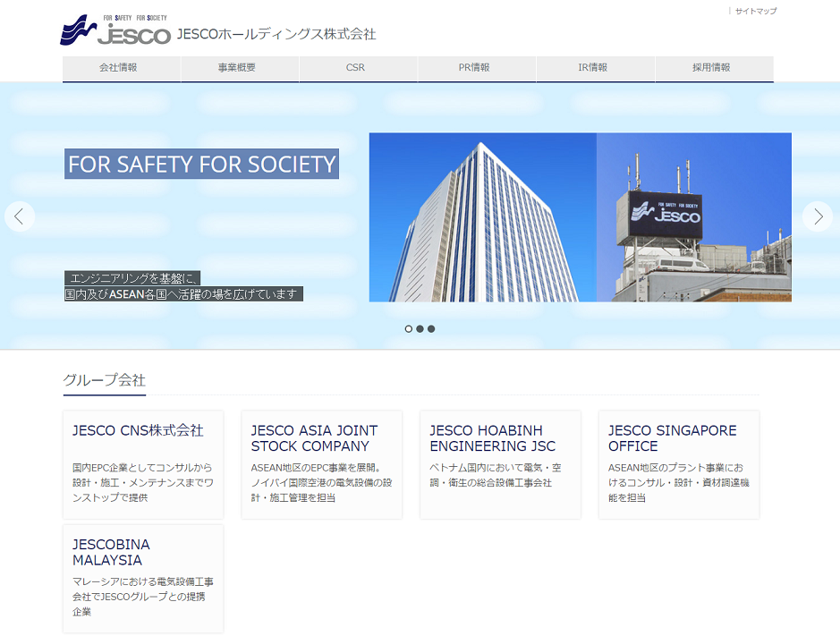
Task: Click the white skyscraper building photo
Action: [x=483, y=217]
